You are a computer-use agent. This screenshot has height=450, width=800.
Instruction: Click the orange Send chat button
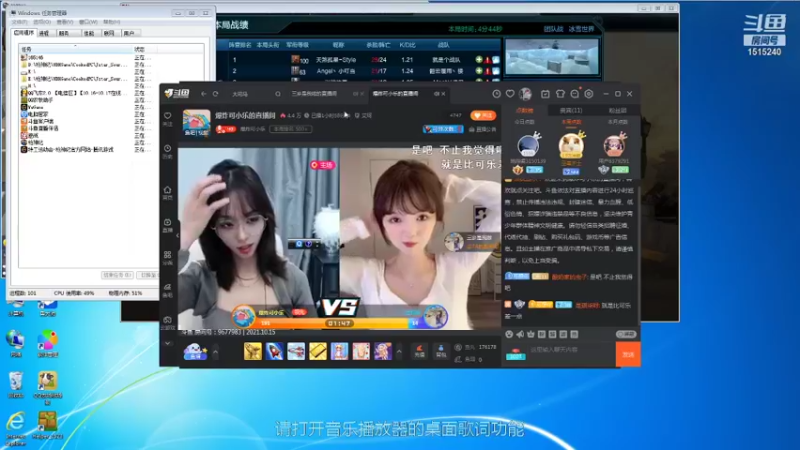tap(628, 354)
